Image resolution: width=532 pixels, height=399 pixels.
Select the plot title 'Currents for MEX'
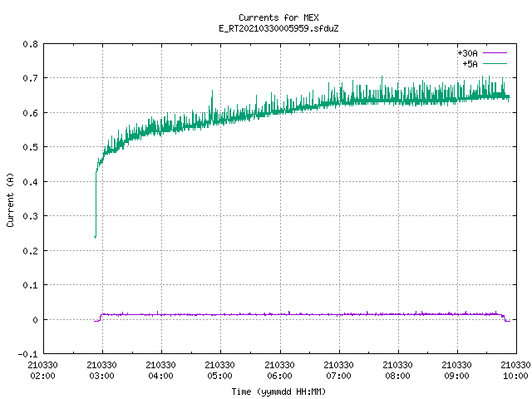point(278,17)
